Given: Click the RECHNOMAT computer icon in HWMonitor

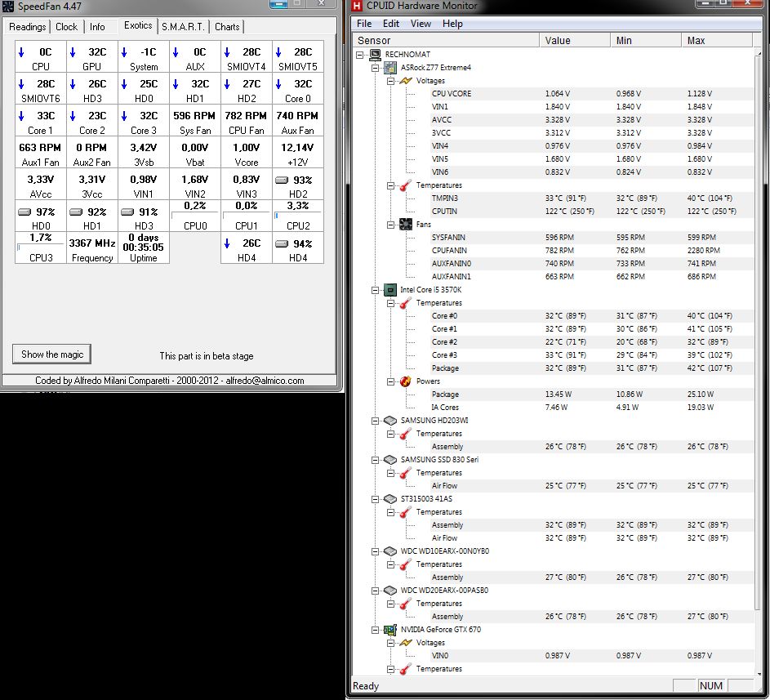Looking at the screenshot, I should point(376,54).
